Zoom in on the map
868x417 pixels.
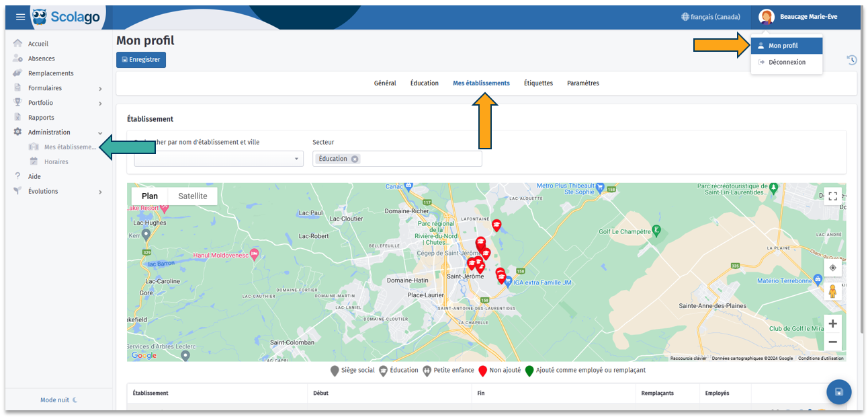pyautogui.click(x=832, y=324)
